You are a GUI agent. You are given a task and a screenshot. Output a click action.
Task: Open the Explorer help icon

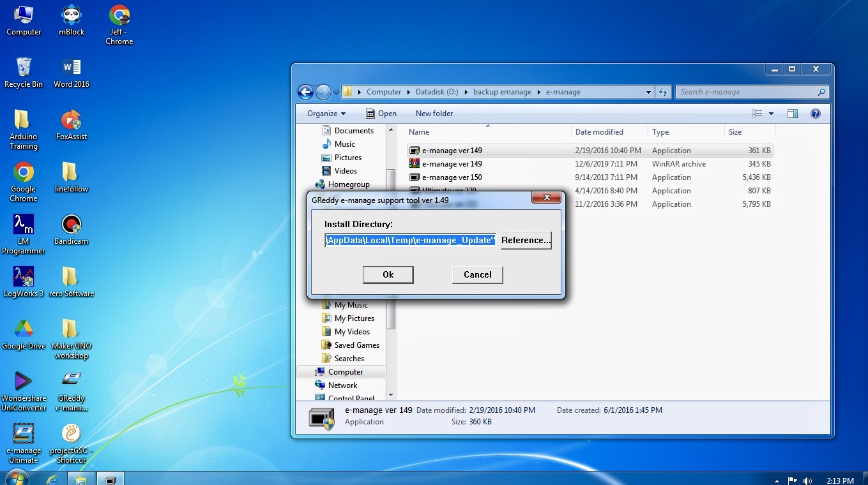815,114
